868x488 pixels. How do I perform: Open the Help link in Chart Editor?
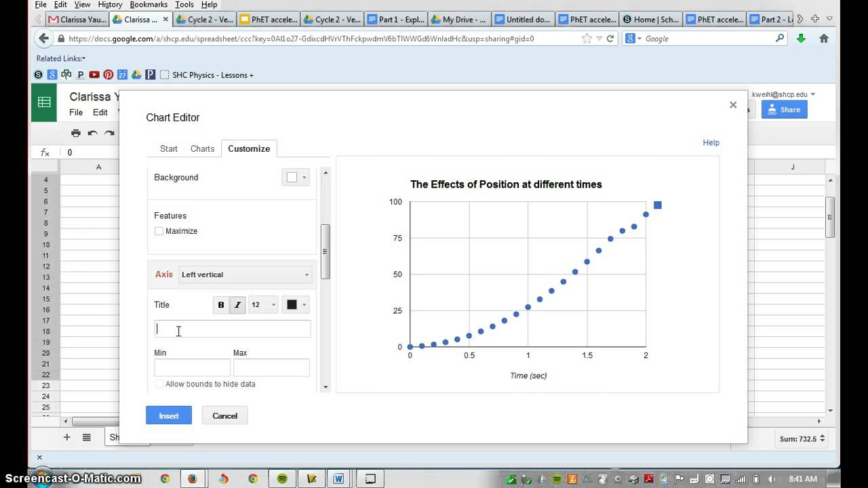click(711, 142)
